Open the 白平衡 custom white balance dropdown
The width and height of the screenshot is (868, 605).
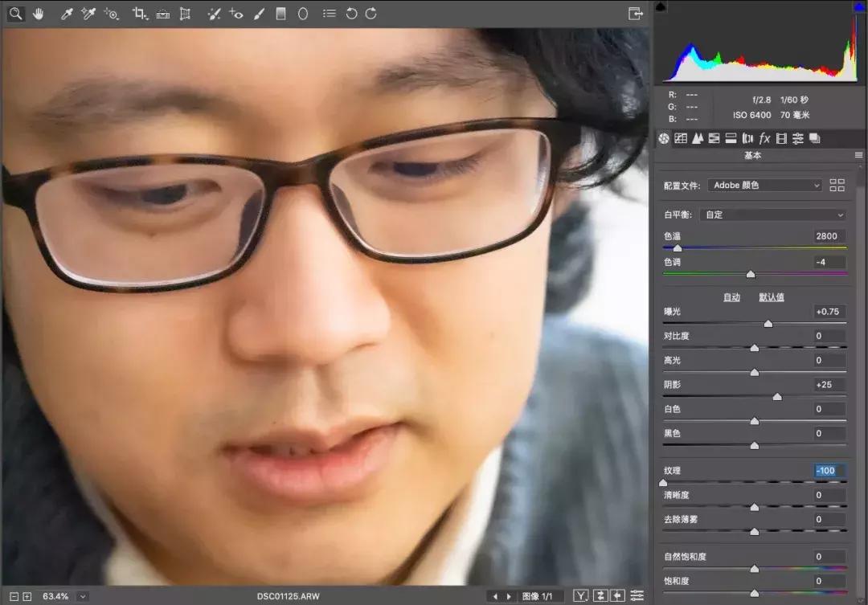click(x=772, y=215)
